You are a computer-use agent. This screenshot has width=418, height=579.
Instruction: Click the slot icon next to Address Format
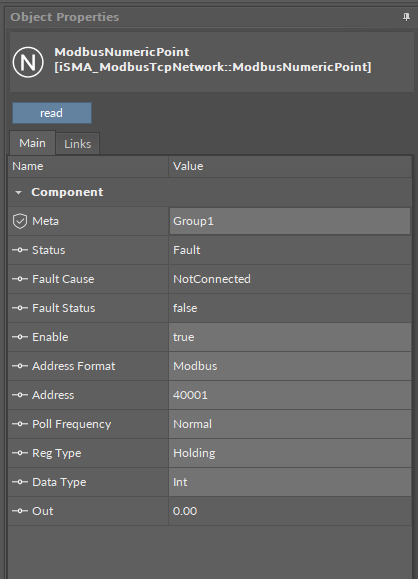20,366
